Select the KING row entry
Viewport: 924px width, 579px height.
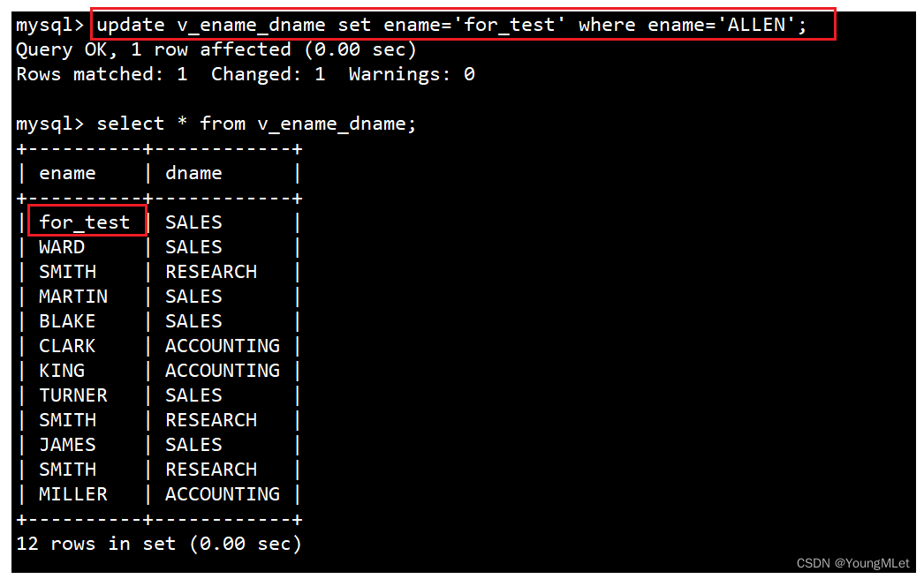coord(62,371)
